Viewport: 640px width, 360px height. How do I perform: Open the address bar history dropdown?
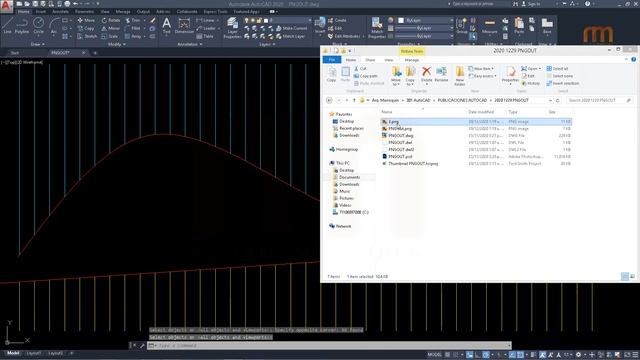tap(550, 100)
